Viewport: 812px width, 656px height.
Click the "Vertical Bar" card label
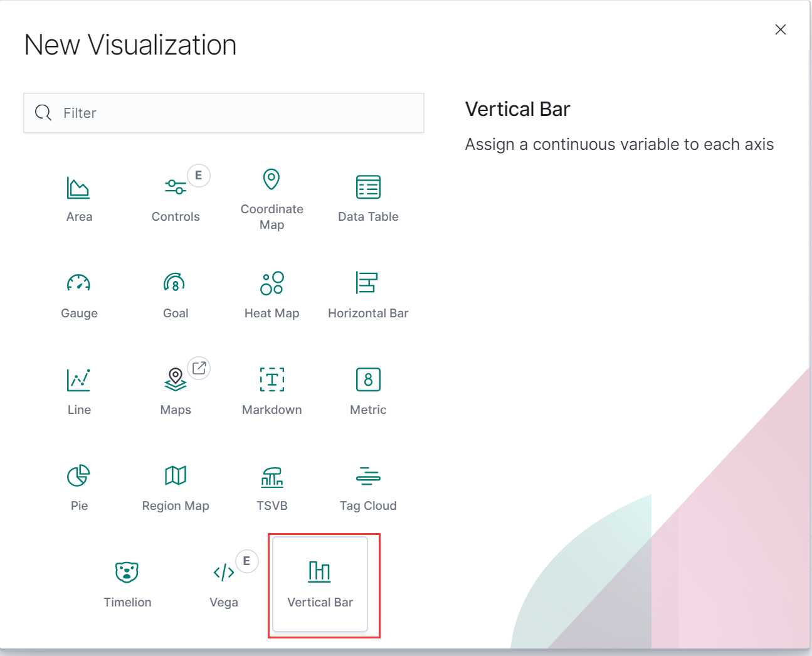point(320,602)
